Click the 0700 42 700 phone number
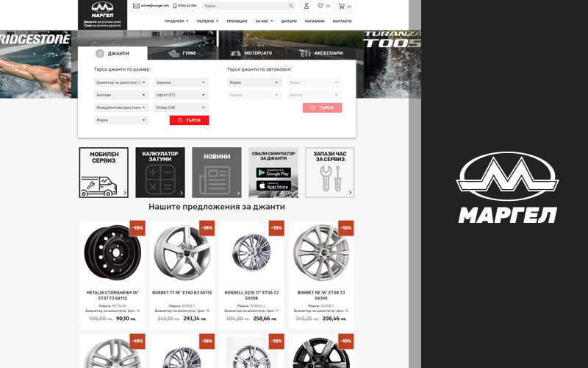Screen dimensions: 588x368 point(187,6)
